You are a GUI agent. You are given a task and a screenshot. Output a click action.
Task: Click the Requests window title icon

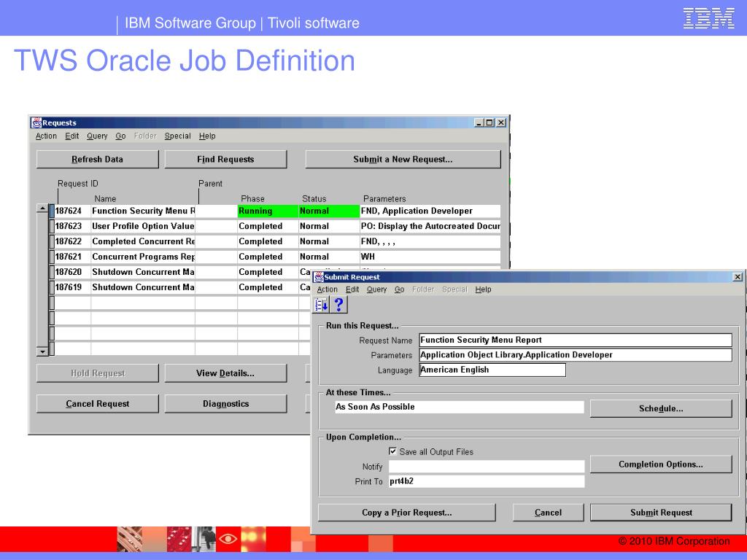(x=36, y=122)
